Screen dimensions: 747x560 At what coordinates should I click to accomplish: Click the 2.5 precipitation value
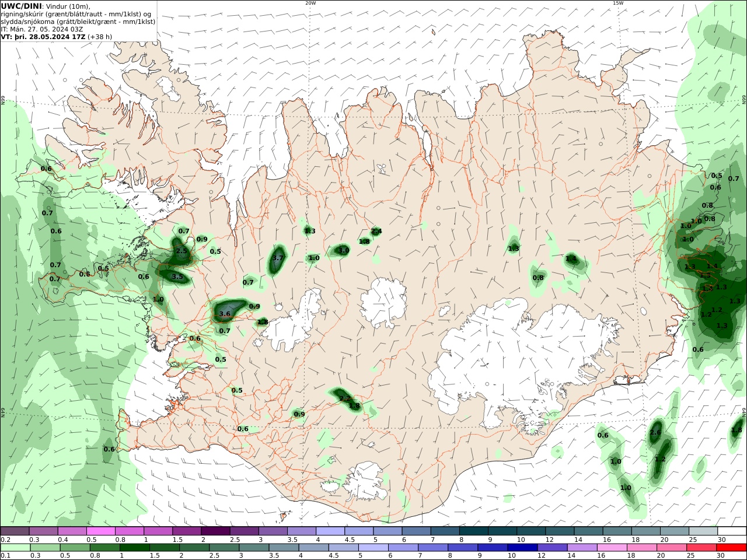pos(181,251)
